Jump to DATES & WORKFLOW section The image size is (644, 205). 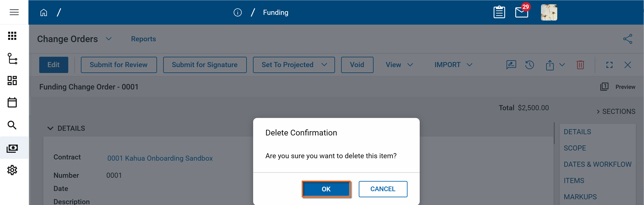click(x=597, y=164)
